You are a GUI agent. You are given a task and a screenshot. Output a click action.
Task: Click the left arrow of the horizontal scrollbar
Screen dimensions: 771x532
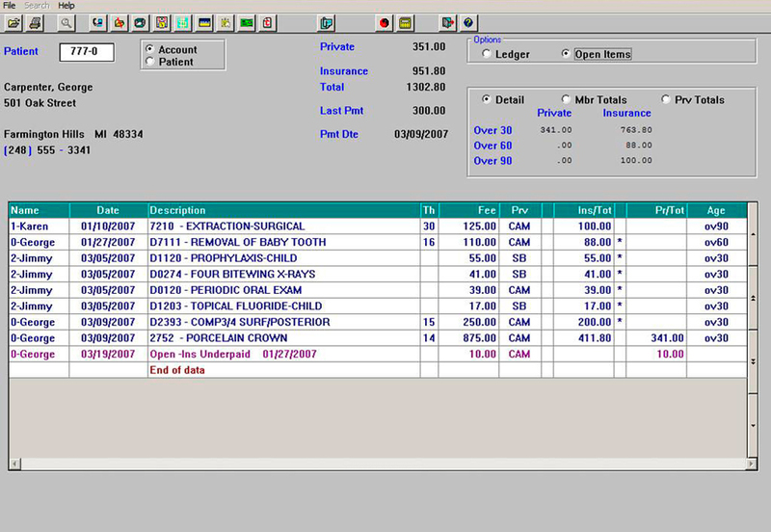tap(15, 464)
